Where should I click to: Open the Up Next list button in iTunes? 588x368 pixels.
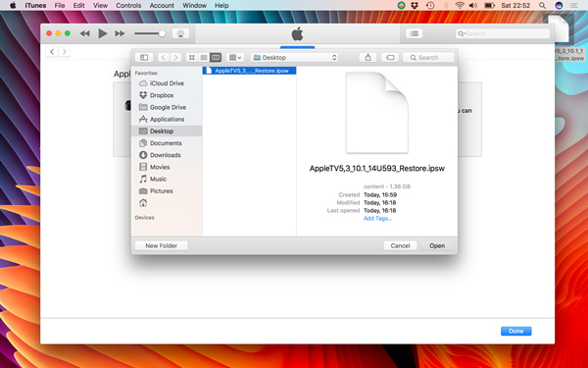pos(415,33)
